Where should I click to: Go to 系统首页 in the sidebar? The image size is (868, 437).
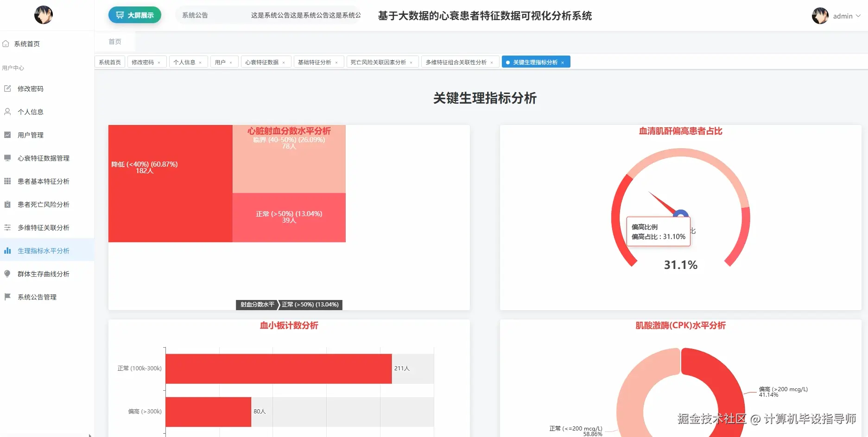(x=47, y=44)
